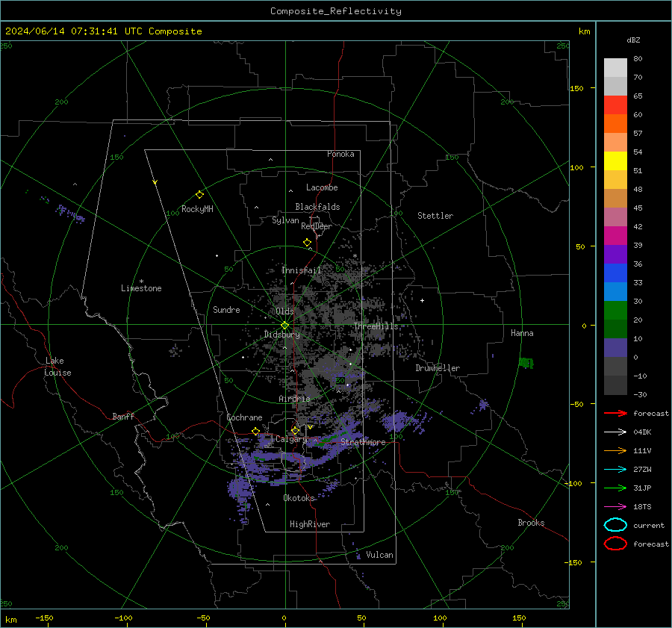This screenshot has width=672, height=628.
Task: Click the dBZ legend heading
Action: coord(633,40)
